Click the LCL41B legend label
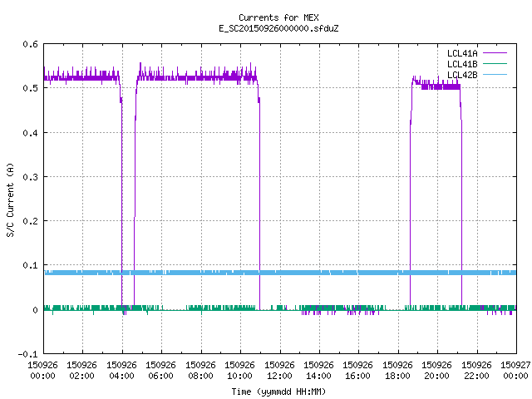This screenshot has height=399, width=532. [x=462, y=64]
